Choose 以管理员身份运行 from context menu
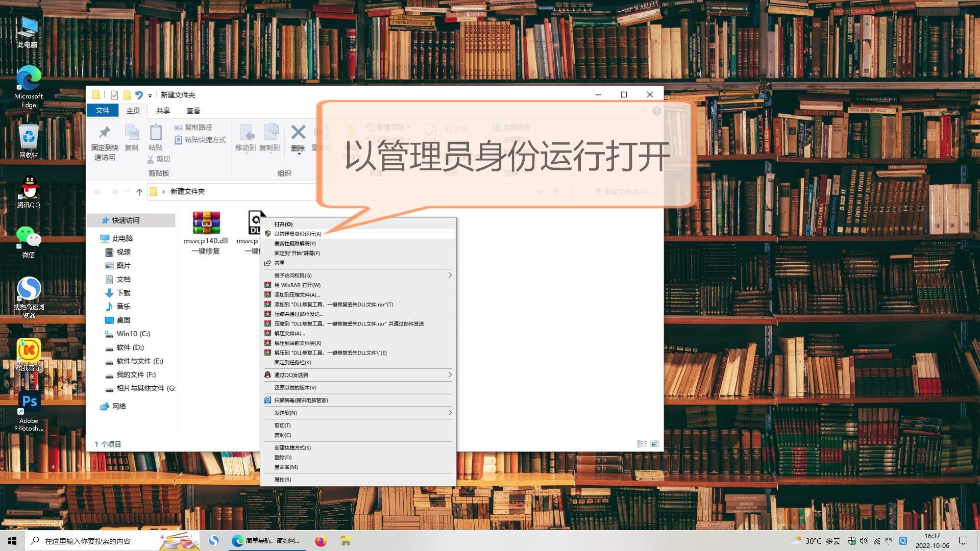This screenshot has width=980, height=551. coord(298,234)
